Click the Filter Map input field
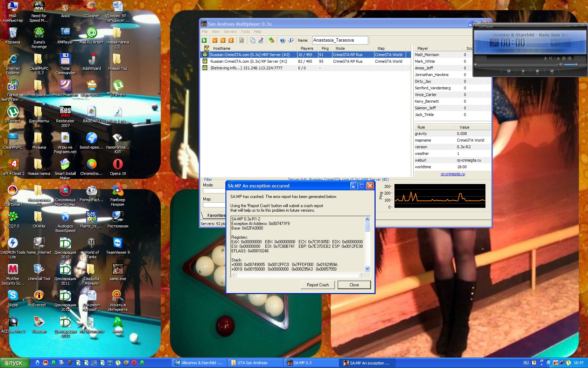 click(x=214, y=205)
